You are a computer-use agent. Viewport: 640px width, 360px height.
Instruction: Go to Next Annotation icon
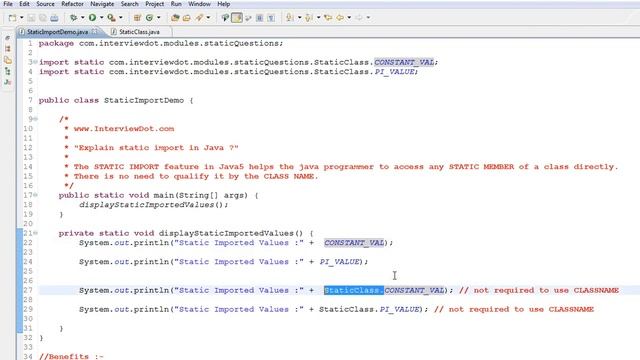click(x=290, y=18)
